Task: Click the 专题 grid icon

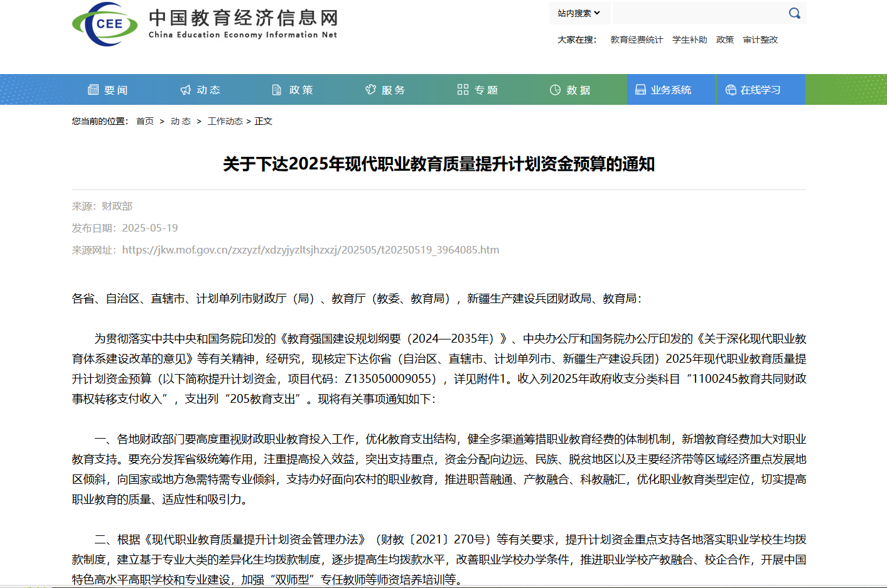Action: [x=463, y=90]
